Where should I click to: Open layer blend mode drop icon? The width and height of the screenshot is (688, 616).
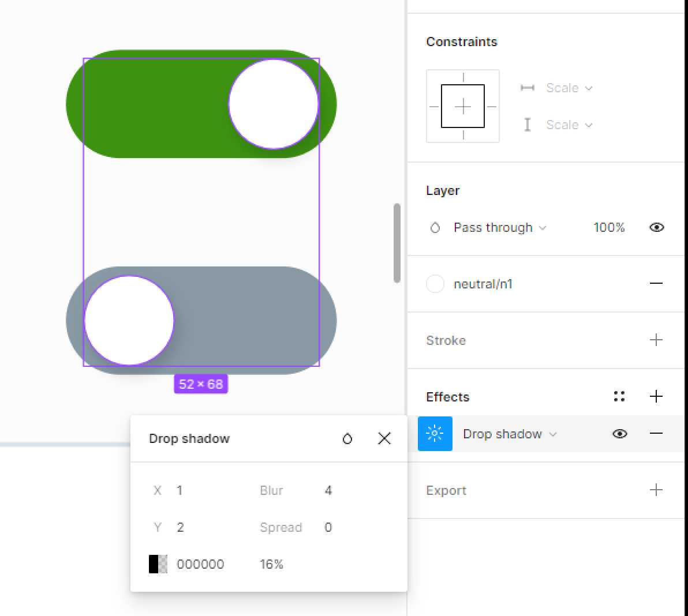coord(435,228)
